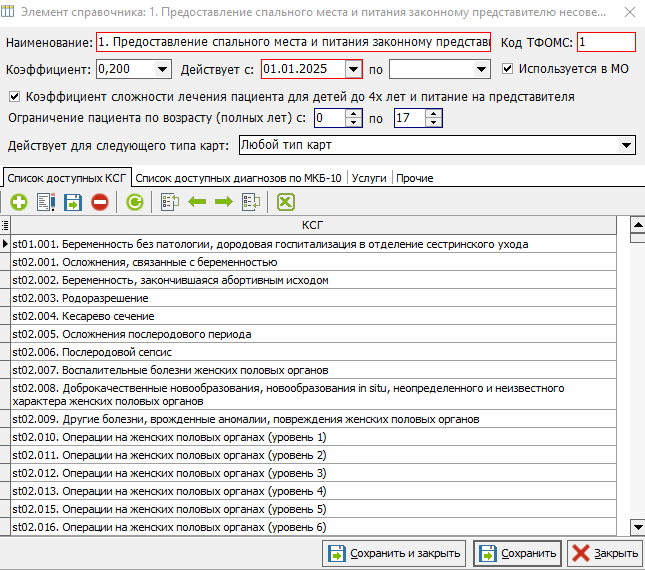
Task: Switch to 'Список доступных диагнозов по МКБ-10' tab
Action: click(x=238, y=178)
